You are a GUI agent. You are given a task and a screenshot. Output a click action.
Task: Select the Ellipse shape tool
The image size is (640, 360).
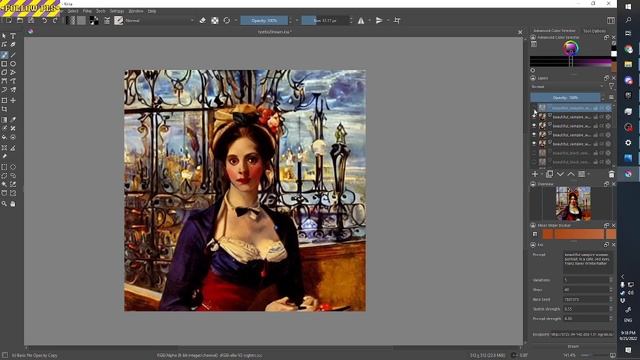13,64
